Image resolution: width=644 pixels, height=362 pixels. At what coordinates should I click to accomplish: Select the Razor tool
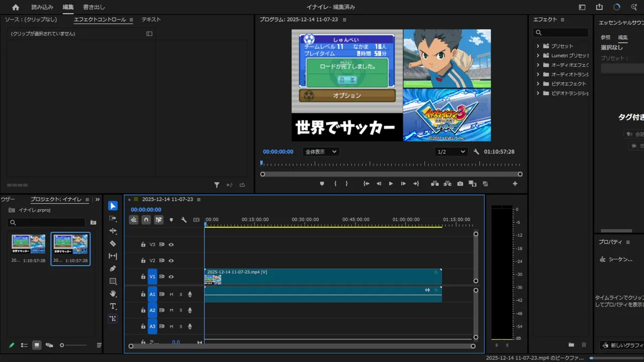[113, 243]
